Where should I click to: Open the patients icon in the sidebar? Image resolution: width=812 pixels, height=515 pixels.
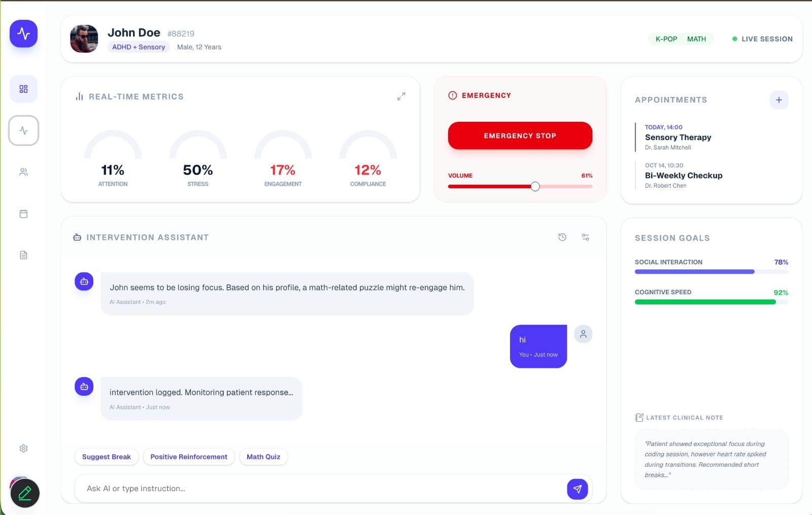click(23, 172)
